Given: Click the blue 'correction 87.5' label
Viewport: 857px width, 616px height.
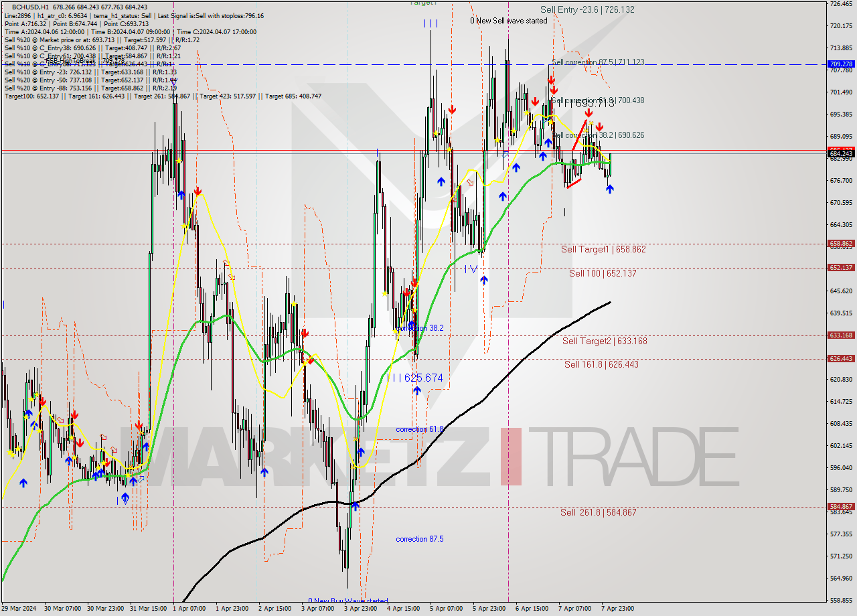Looking at the screenshot, I should (x=420, y=539).
